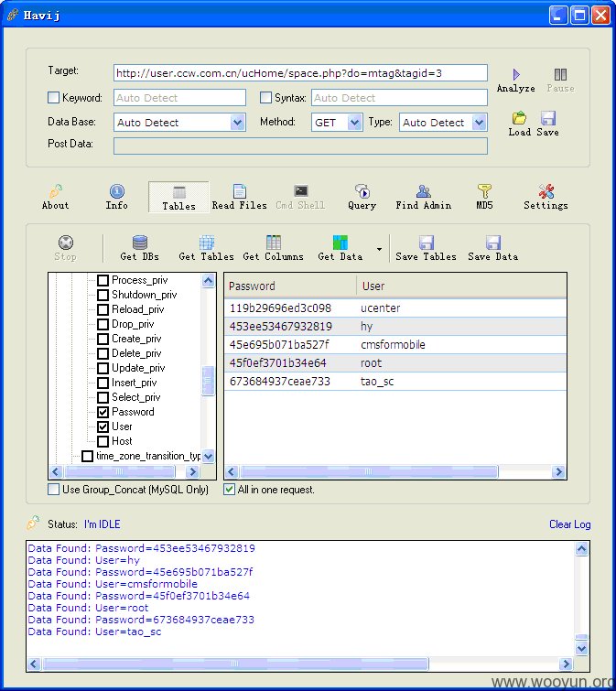Open the About carrot icon
Image resolution: width=616 pixels, height=691 pixels.
pyautogui.click(x=56, y=190)
